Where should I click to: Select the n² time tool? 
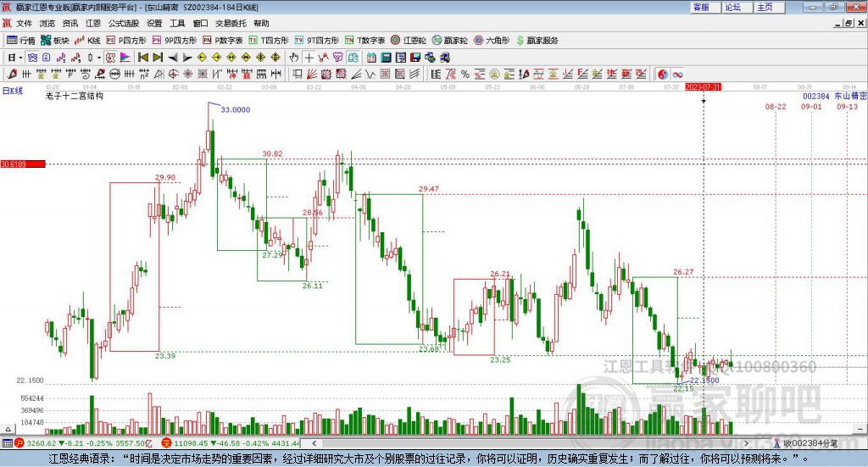tap(144, 74)
